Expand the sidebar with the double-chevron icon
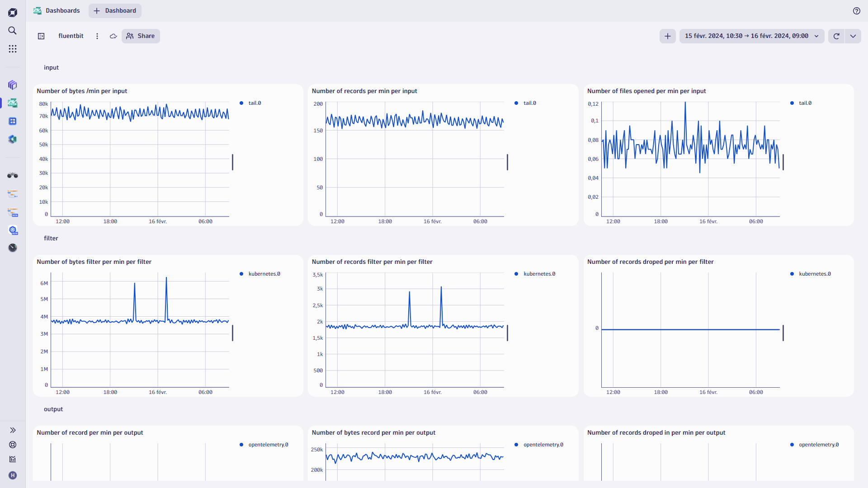 point(13,430)
